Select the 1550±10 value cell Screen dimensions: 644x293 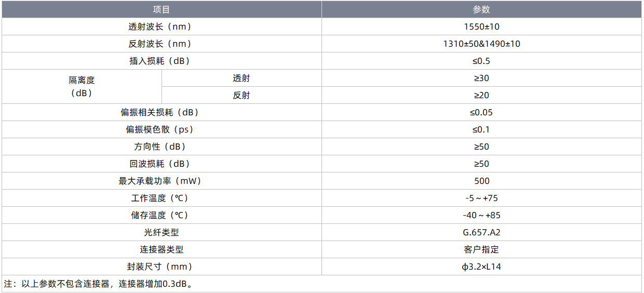pyautogui.click(x=481, y=26)
